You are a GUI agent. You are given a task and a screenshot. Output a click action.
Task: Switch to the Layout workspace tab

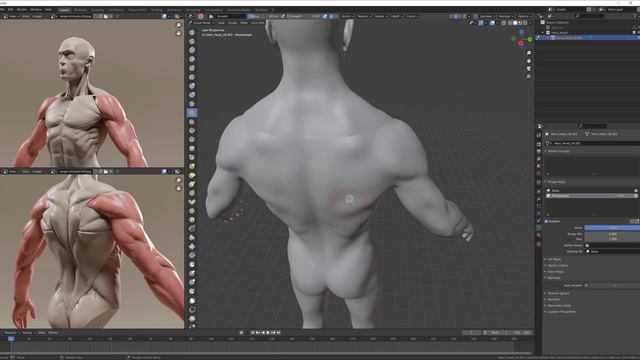[64, 10]
